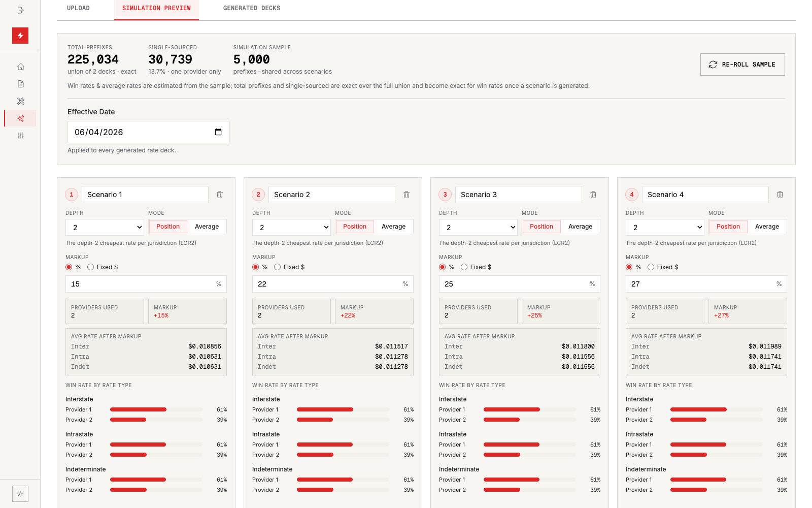Click the markup value field showing 25

pos(520,284)
